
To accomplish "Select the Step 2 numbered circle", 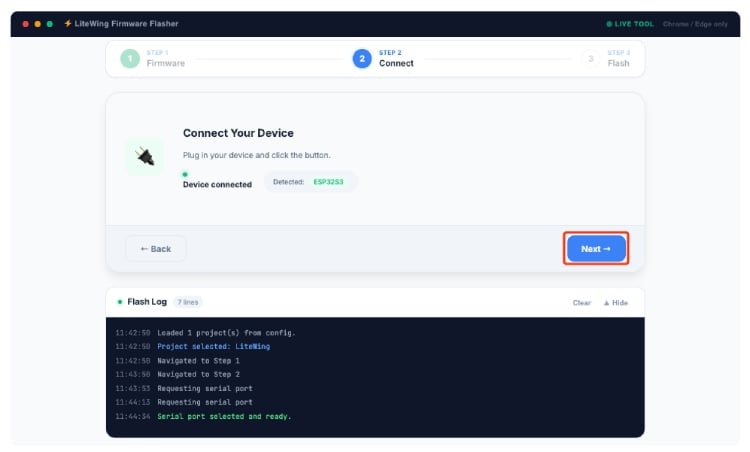I will pos(361,58).
